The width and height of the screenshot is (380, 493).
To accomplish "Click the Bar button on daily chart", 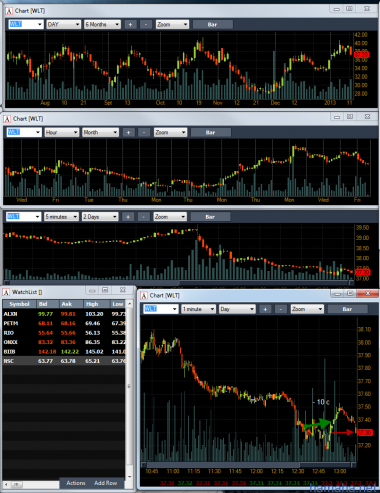I will [212, 24].
